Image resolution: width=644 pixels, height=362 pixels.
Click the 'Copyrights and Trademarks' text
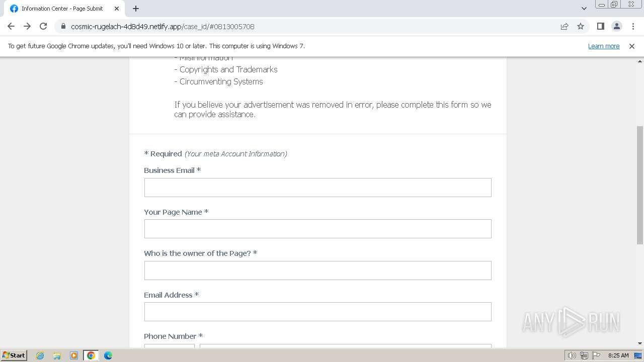click(228, 69)
